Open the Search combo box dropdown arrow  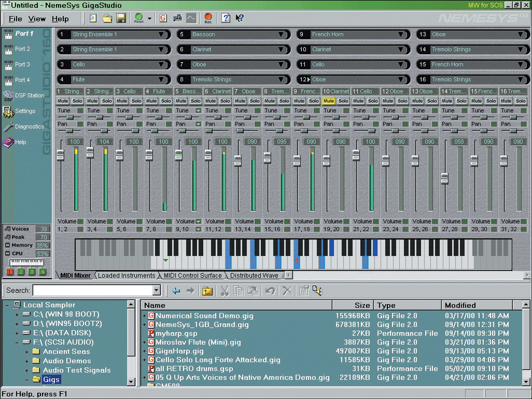(x=156, y=290)
